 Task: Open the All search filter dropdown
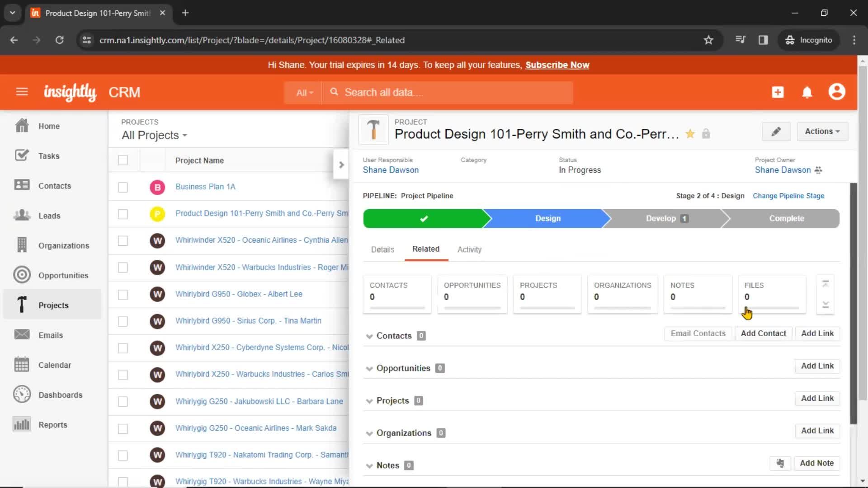(304, 93)
